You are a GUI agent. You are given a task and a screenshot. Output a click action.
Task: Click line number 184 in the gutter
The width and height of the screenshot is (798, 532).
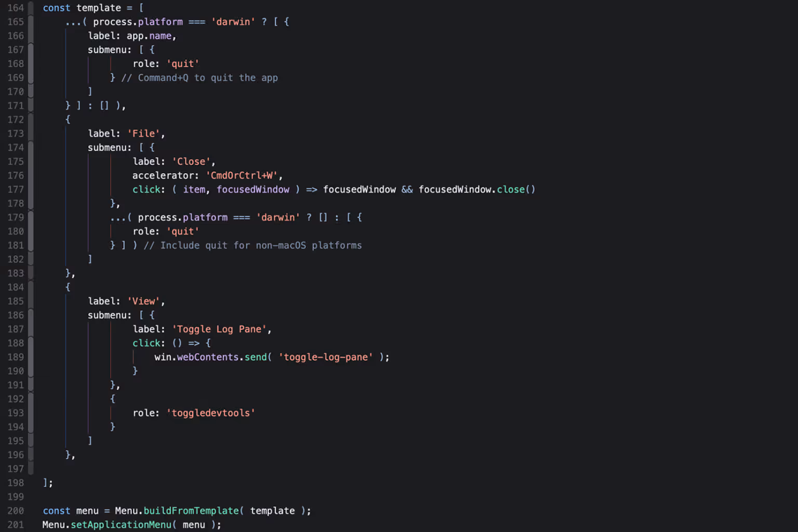pos(16,287)
